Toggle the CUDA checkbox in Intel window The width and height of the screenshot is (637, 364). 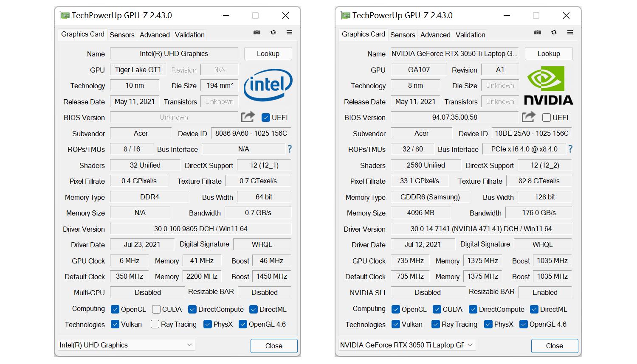(x=156, y=309)
